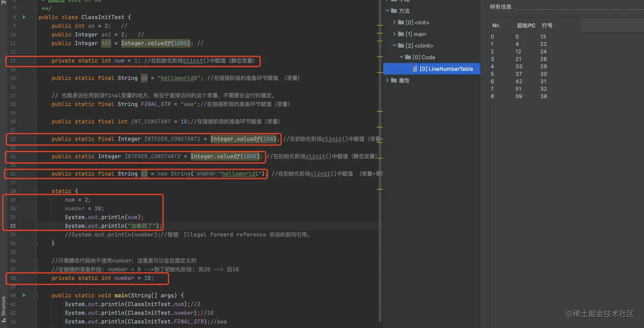Click gutter line number 24 in the editor
644x328 pixels.
[13, 157]
